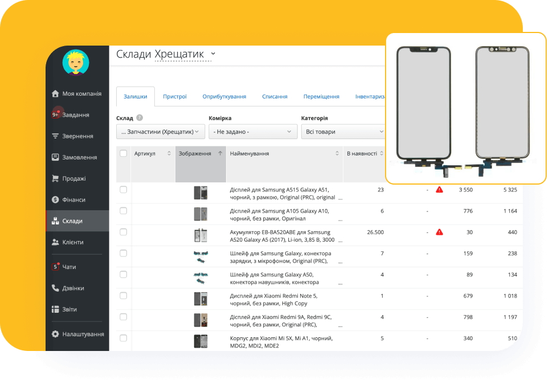The width and height of the screenshot is (557, 392).
Task: Check the box for Samsung A105 Galaxy A10 display
Action: click(x=124, y=211)
